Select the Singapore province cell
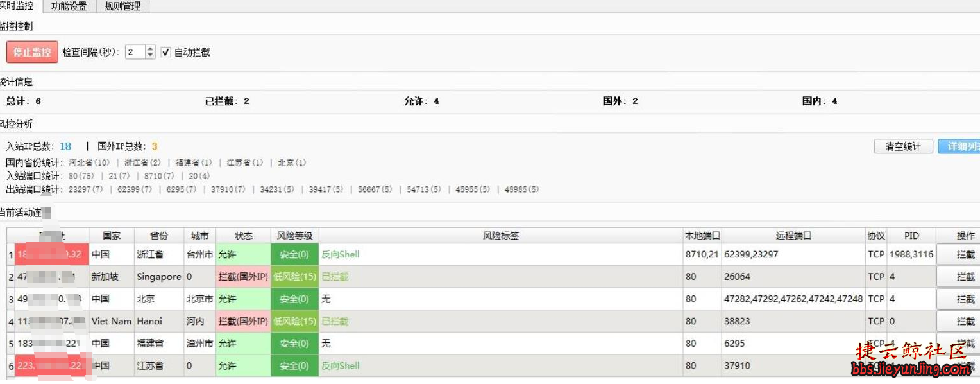This screenshot has height=384, width=980. [159, 277]
